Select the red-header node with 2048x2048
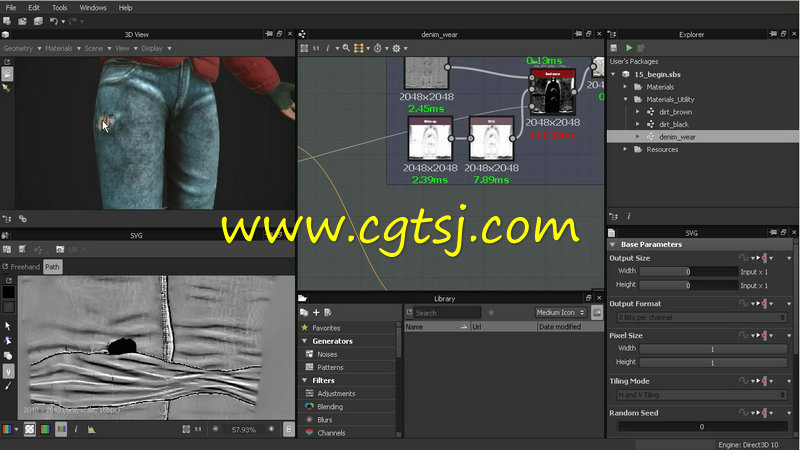Viewport: 800px width, 450px height. point(553,92)
